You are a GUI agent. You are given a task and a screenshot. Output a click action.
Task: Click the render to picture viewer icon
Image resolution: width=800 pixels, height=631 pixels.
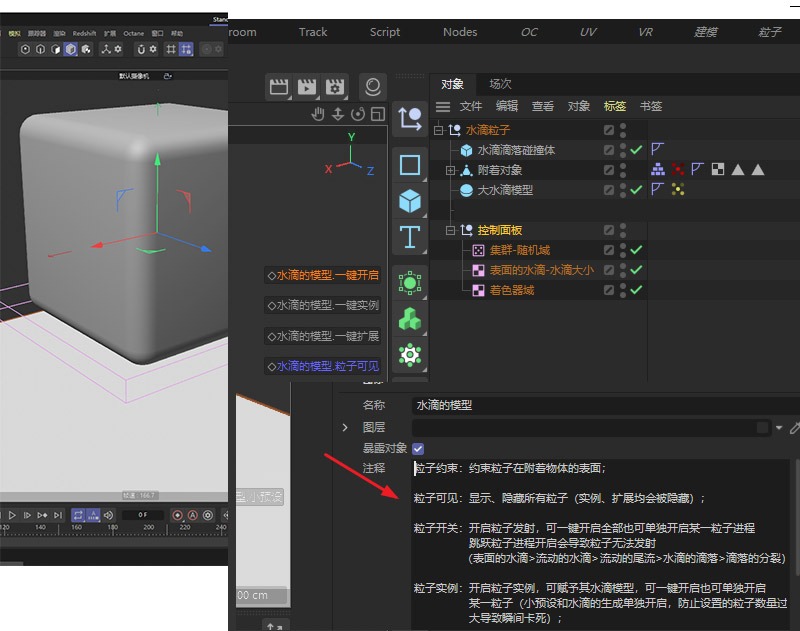307,88
